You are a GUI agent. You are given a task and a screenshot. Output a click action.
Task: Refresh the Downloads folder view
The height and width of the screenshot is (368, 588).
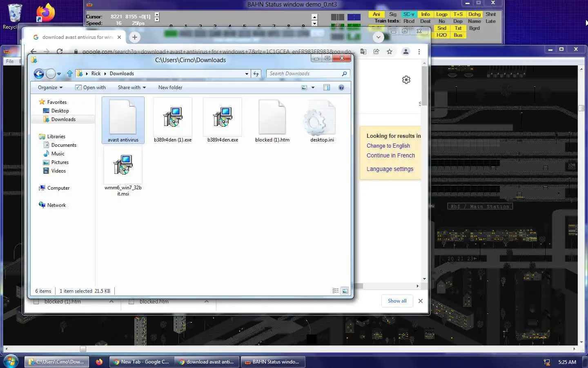pos(256,74)
